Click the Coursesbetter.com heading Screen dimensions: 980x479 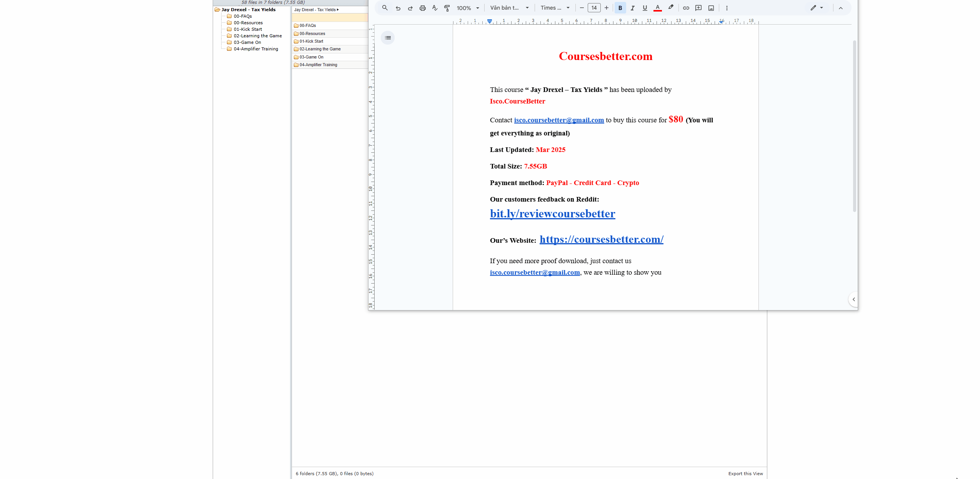pos(605,56)
